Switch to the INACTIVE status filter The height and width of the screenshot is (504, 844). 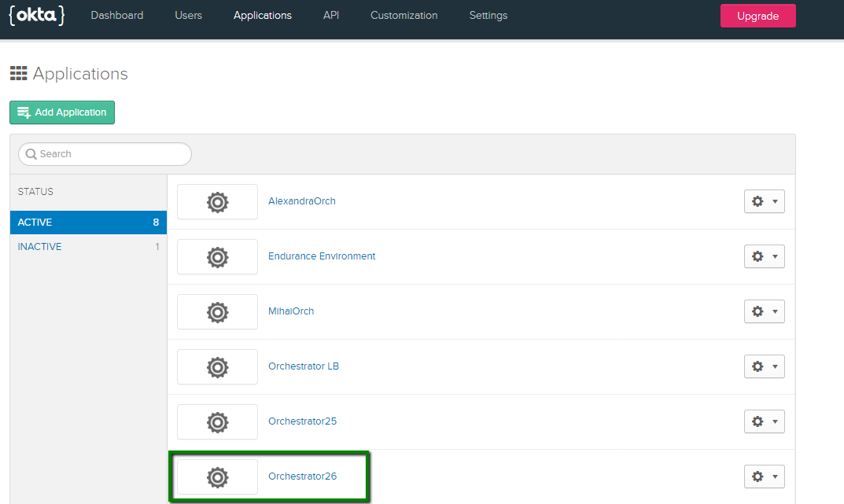point(39,246)
